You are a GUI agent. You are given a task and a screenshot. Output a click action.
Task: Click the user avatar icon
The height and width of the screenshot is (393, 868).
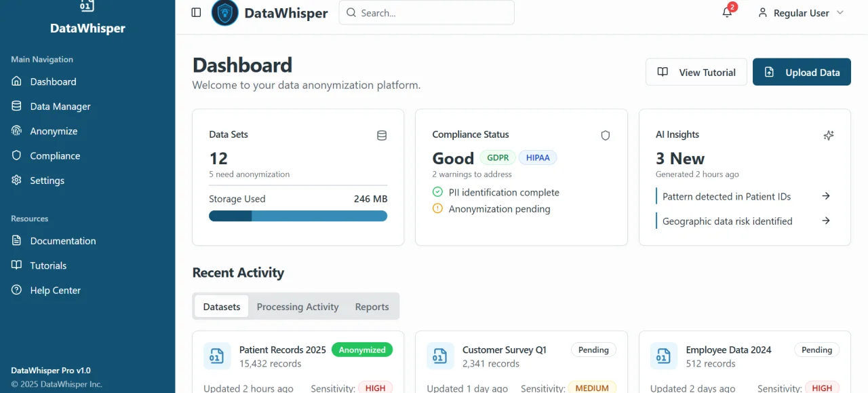763,13
